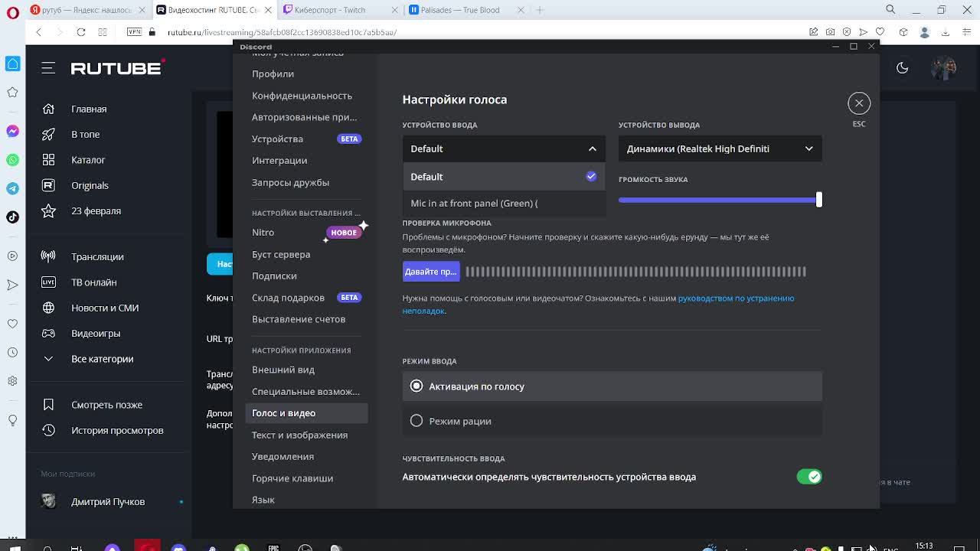The height and width of the screenshot is (551, 980).
Task: Open Originals icon in Rutube sidebar
Action: click(48, 185)
